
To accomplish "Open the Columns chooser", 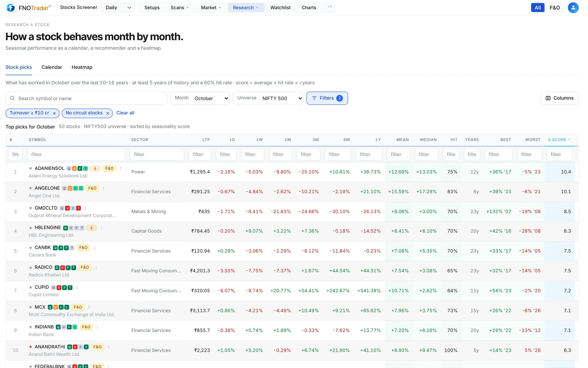I will 559,98.
